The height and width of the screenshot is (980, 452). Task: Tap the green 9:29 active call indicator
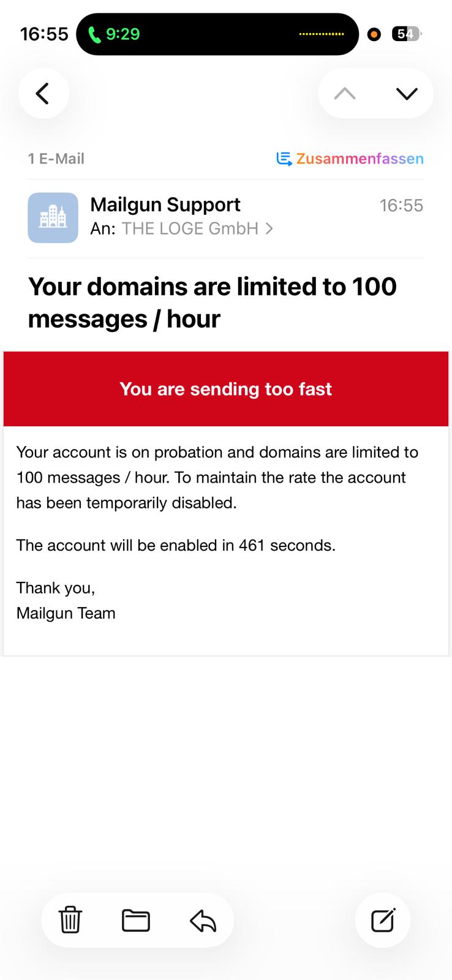(115, 34)
